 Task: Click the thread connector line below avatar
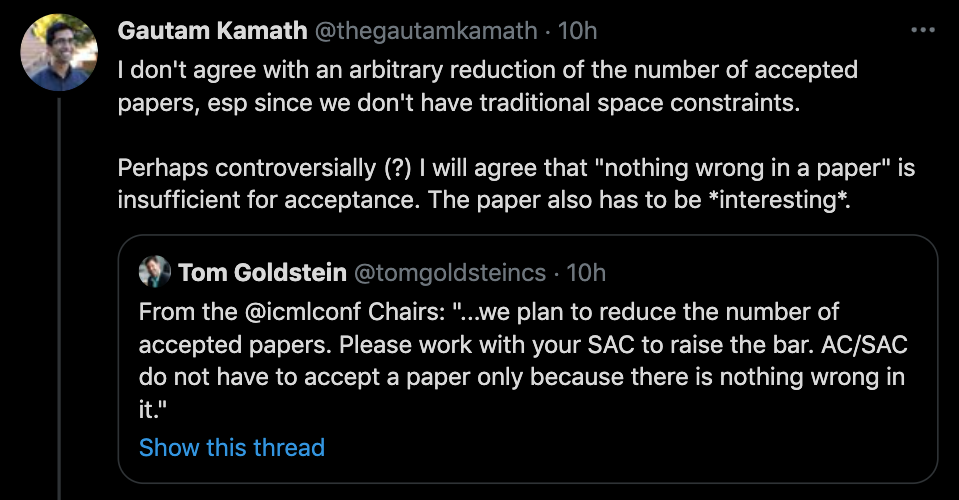pyautogui.click(x=59, y=300)
